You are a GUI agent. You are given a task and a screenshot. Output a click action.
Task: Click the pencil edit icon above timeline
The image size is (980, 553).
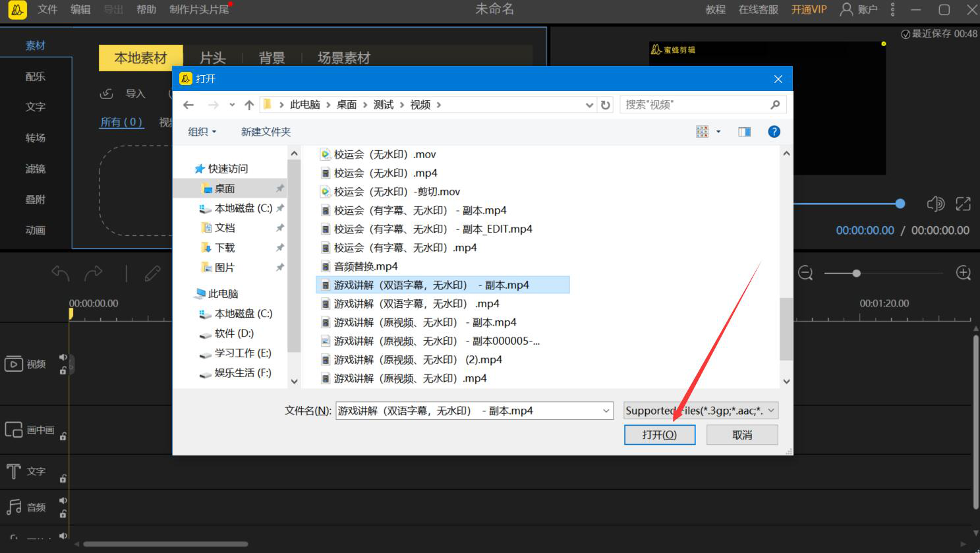point(153,273)
